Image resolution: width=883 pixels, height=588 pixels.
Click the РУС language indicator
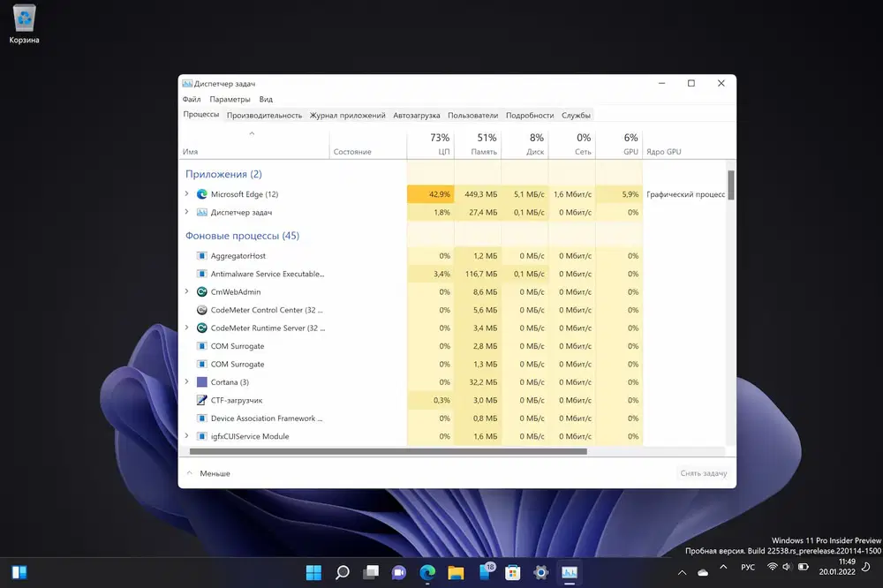tap(747, 567)
